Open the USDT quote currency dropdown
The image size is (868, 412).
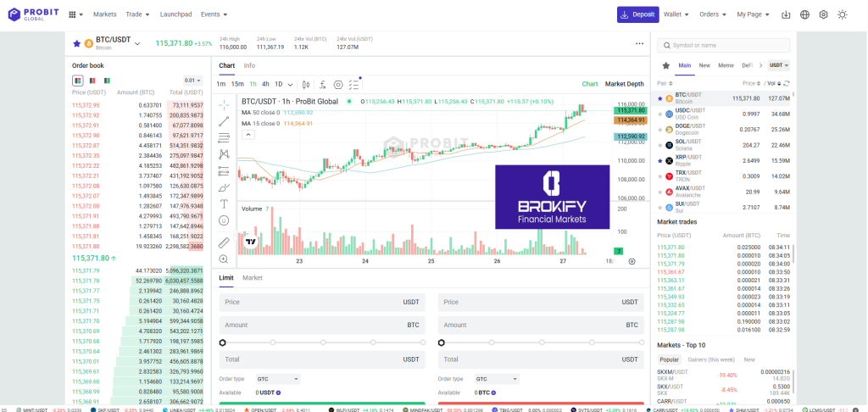(780, 65)
